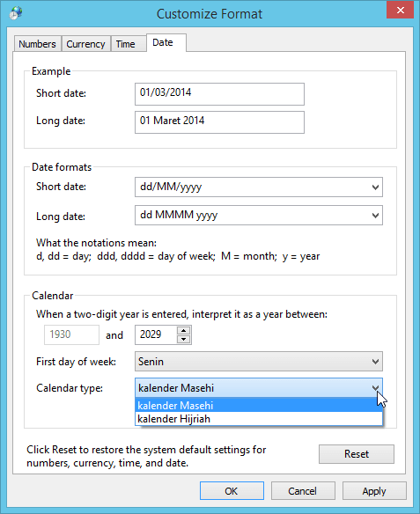The width and height of the screenshot is (420, 514).
Task: Click Reset to restore default settings
Action: [x=357, y=454]
